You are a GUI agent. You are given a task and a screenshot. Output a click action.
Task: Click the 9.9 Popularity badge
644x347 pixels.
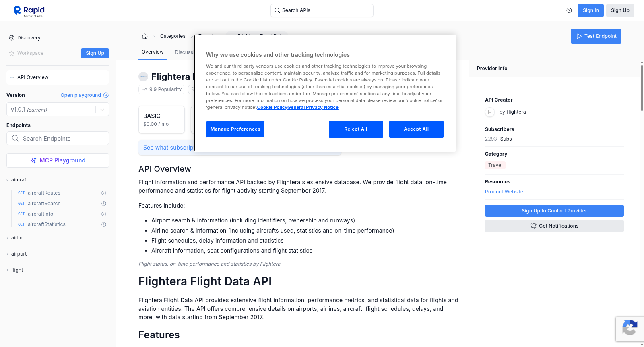pyautogui.click(x=161, y=89)
